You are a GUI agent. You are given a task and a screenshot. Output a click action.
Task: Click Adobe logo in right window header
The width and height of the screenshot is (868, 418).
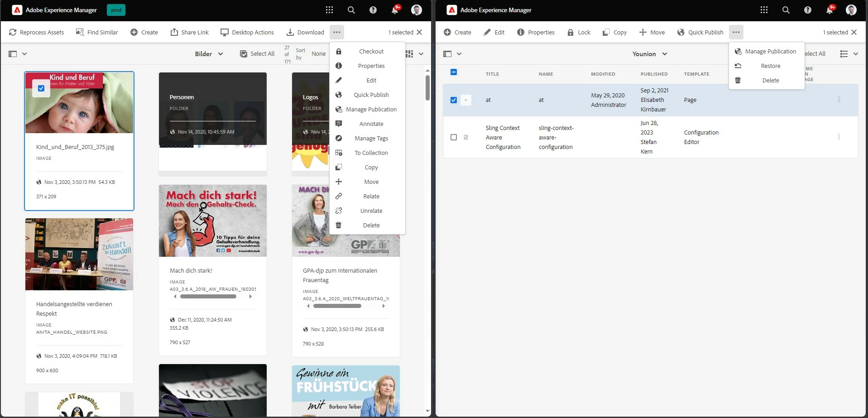(x=452, y=10)
